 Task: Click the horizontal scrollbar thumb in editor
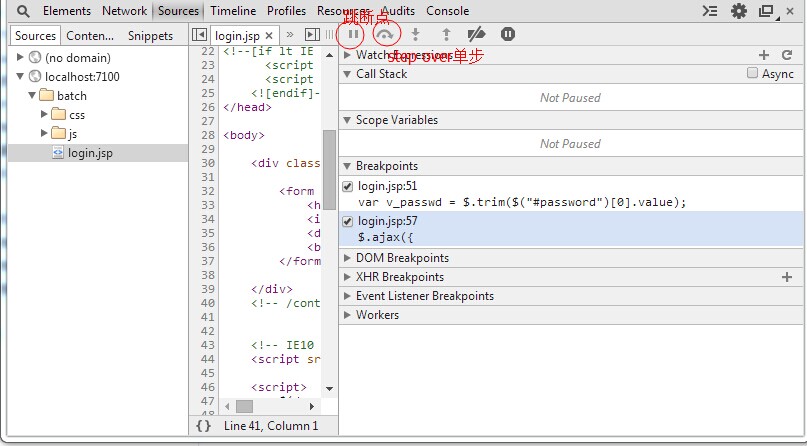click(244, 406)
